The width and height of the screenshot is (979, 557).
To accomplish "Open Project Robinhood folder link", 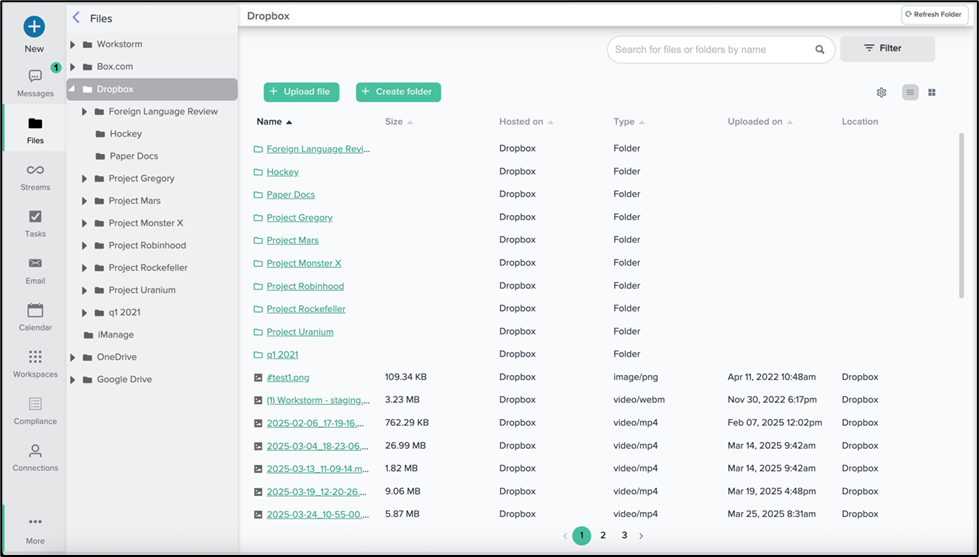I will point(305,286).
